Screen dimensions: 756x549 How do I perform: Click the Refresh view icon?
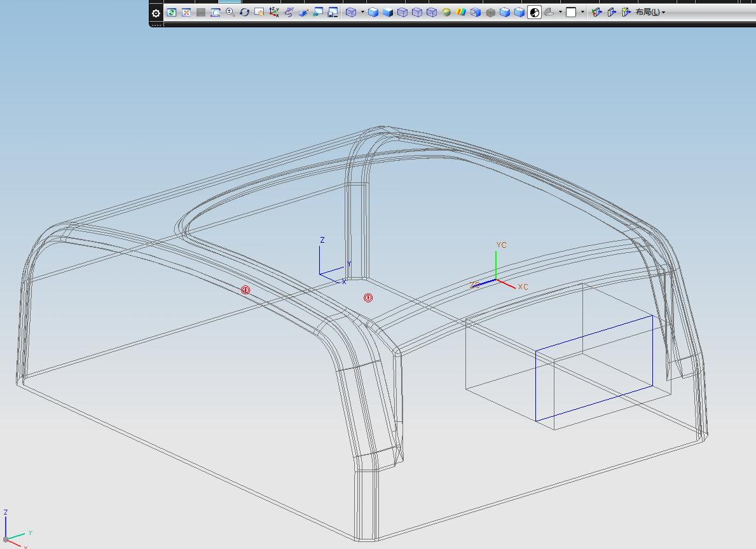coord(172,13)
